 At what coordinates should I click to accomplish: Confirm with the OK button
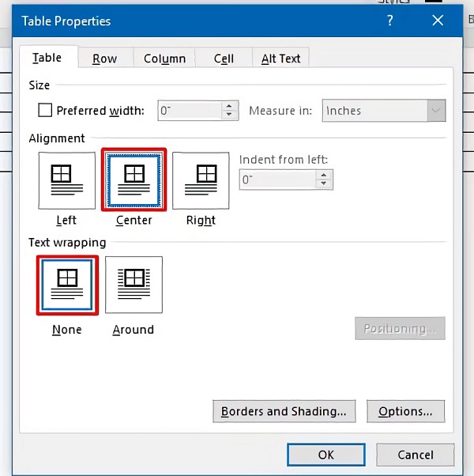(x=326, y=455)
